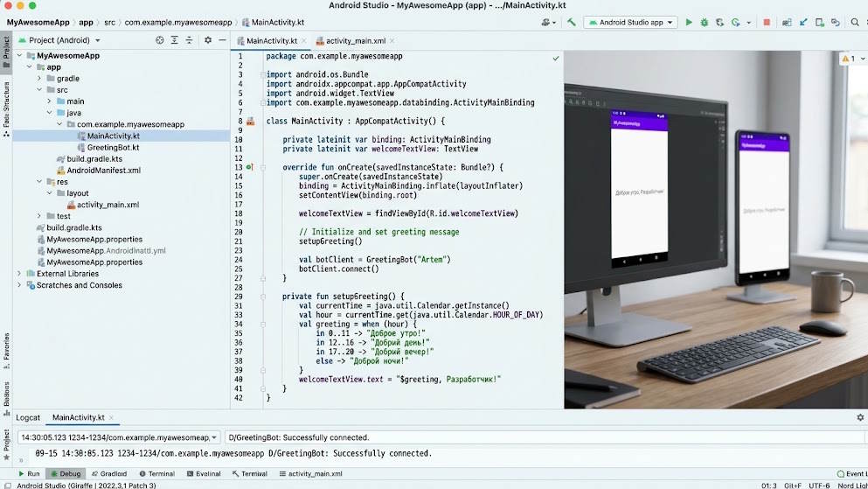Expand External Libraries node
Screen dimensions: 868x489
coord(19,274)
